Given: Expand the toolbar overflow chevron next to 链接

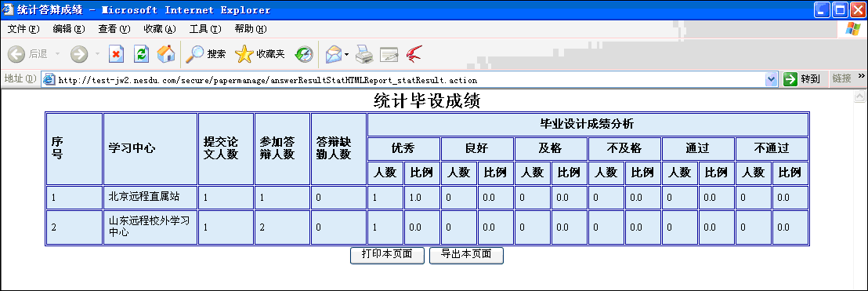Looking at the screenshot, I should (x=861, y=76).
